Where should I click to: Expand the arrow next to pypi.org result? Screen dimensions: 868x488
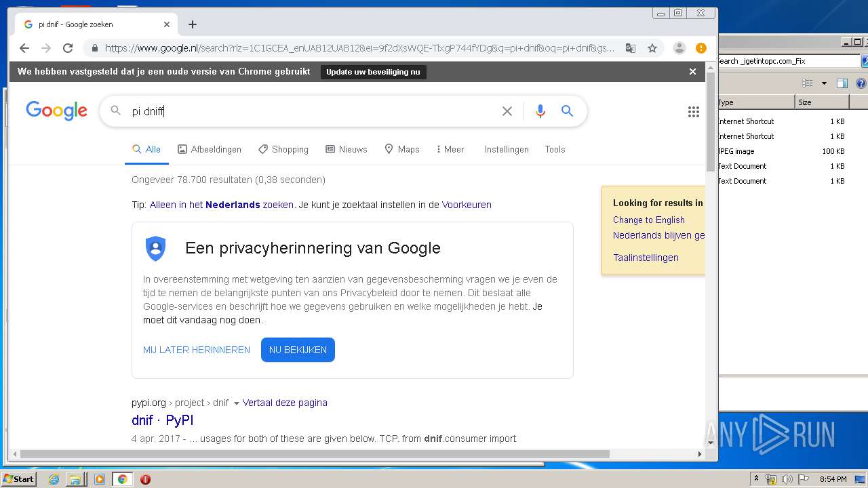coord(236,403)
